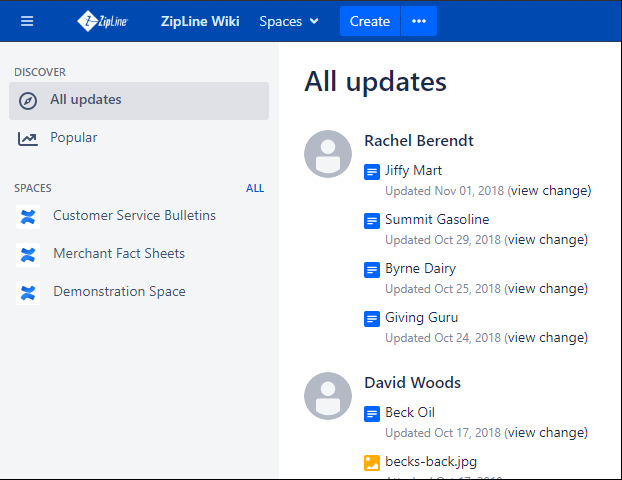Open ZipLine Wiki home link
The image size is (622, 480).
click(200, 21)
